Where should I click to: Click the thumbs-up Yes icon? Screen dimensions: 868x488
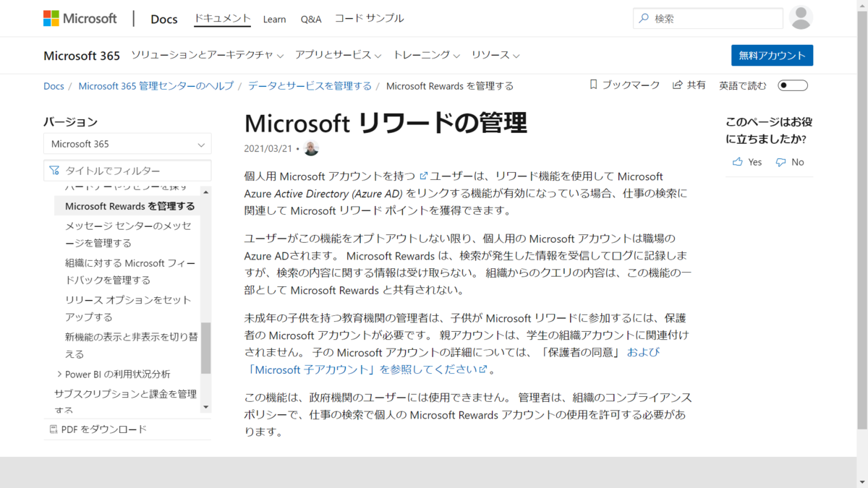pos(737,162)
